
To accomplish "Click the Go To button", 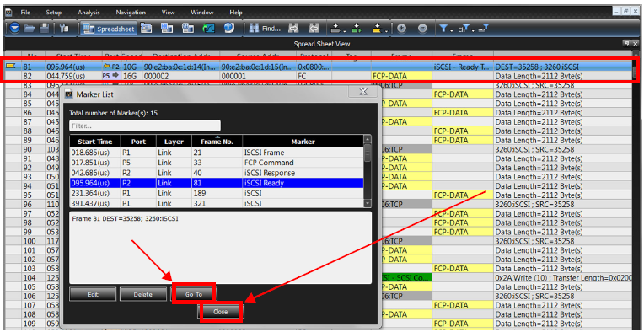I will pos(193,294).
